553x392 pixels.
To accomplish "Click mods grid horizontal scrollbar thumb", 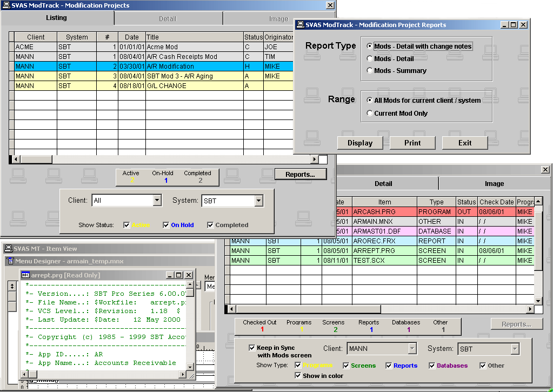I will coord(36,160).
